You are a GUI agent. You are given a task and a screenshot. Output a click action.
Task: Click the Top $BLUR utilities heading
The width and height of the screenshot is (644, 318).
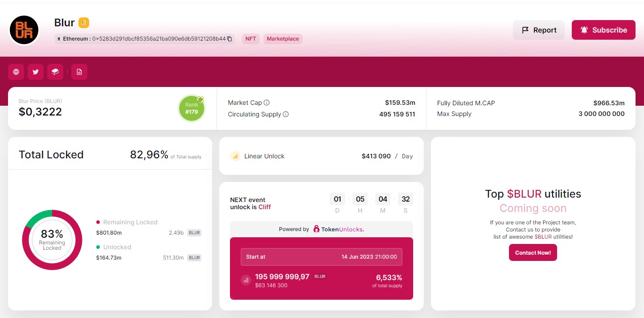533,194
